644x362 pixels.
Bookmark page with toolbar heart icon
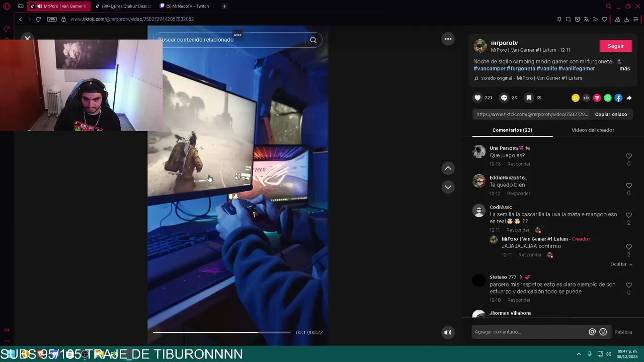(x=604, y=19)
